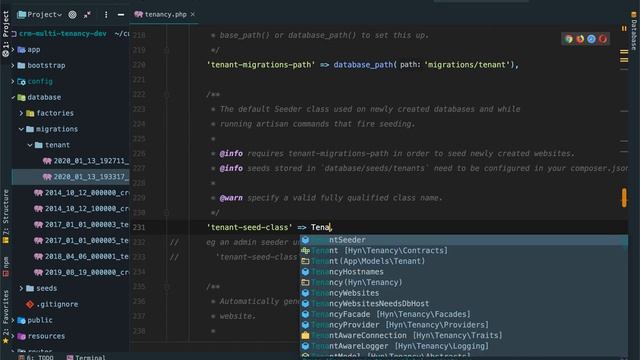Click collapse all icon in Project panel
640x360 pixels.
coord(87,15)
